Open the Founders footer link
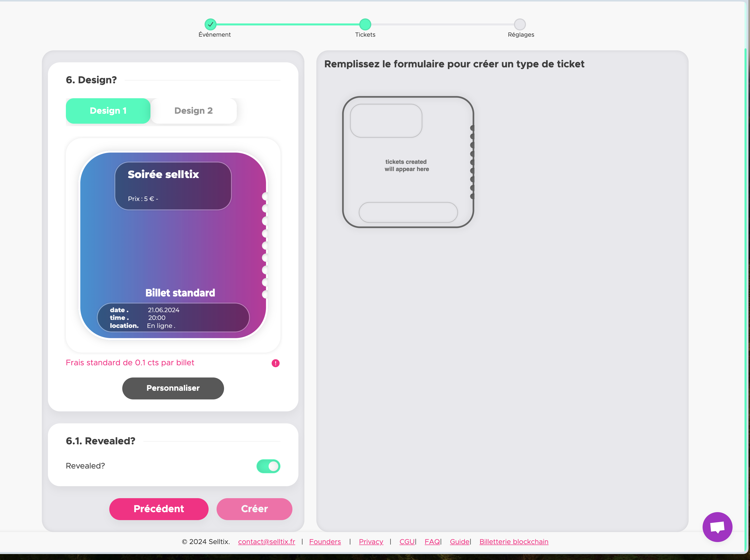Viewport: 750px width, 560px height. click(x=325, y=542)
